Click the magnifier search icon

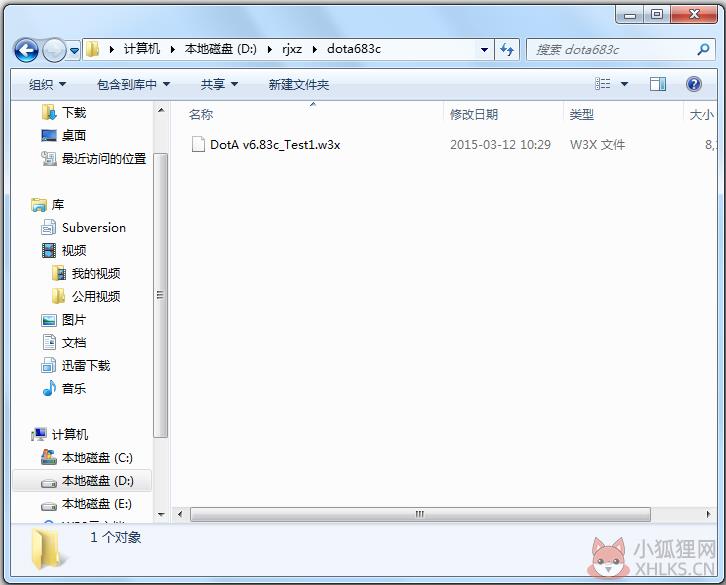click(703, 49)
